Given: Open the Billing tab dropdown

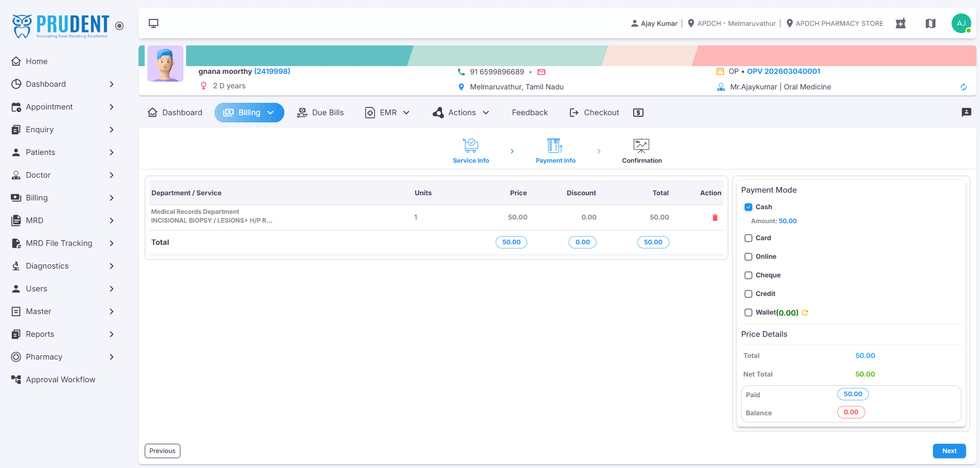Looking at the screenshot, I should [x=249, y=113].
